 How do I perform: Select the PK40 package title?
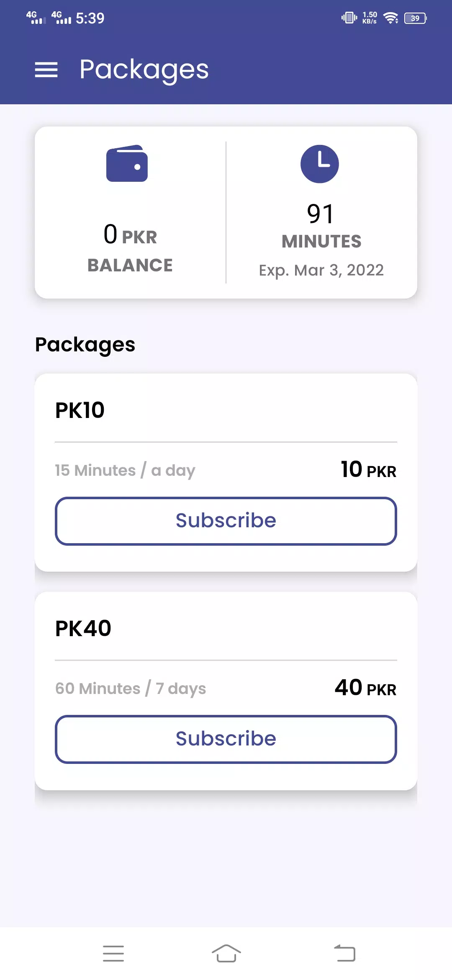[83, 628]
